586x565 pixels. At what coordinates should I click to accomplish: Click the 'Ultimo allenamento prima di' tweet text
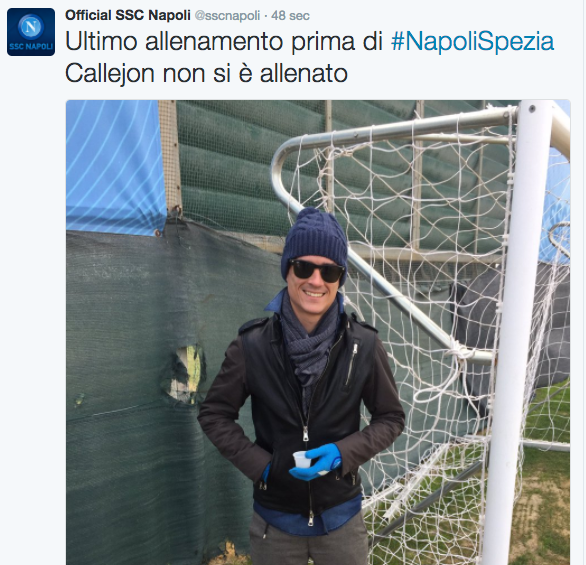[x=224, y=41]
